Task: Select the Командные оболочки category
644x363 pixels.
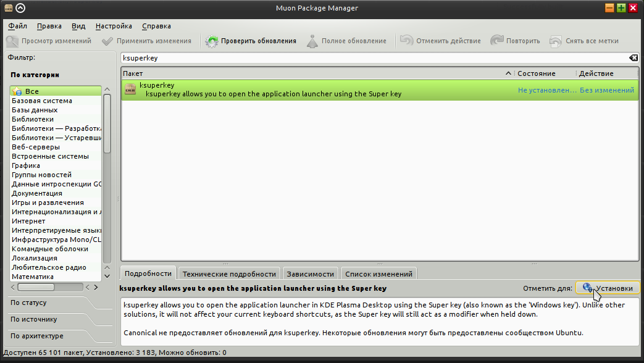Action: 56,249
